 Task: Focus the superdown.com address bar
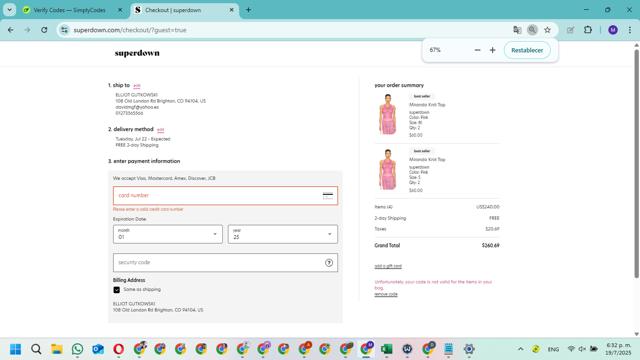[286, 30]
